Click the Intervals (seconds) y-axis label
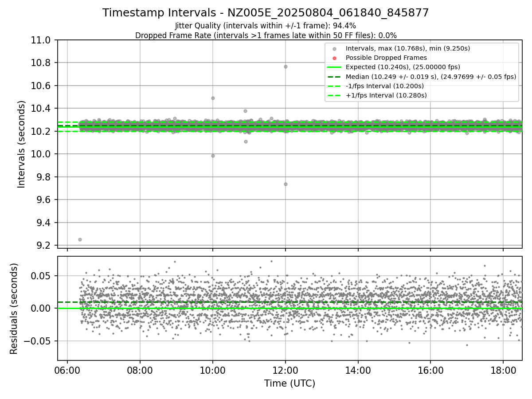532x399 pixels. pyautogui.click(x=22, y=144)
